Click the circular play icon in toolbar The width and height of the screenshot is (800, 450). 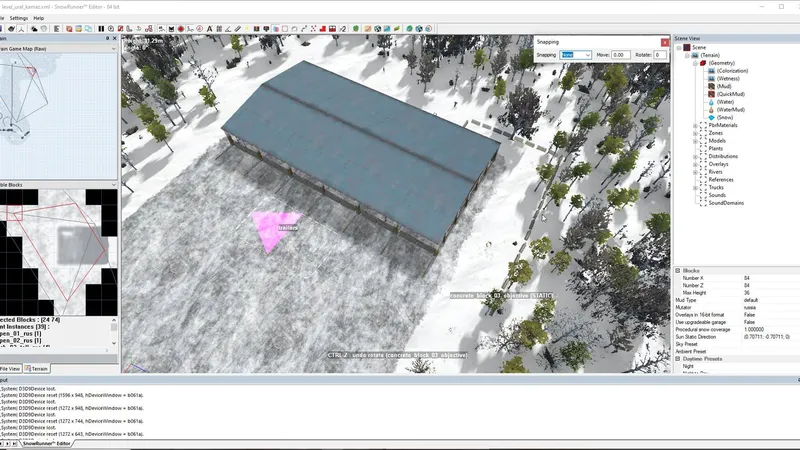tap(111, 29)
